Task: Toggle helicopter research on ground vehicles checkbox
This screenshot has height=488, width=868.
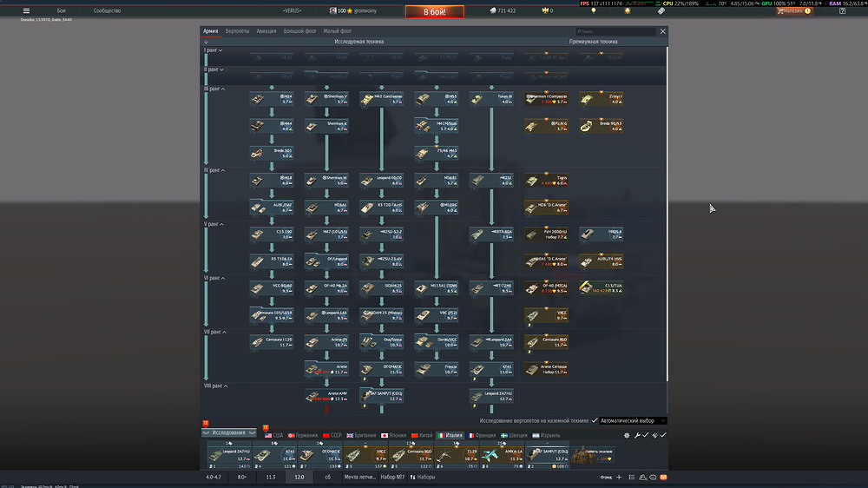Action: click(x=595, y=420)
